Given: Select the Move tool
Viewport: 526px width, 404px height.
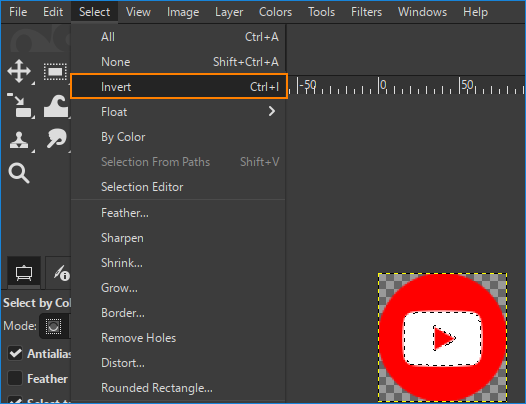Looking at the screenshot, I should [x=19, y=71].
